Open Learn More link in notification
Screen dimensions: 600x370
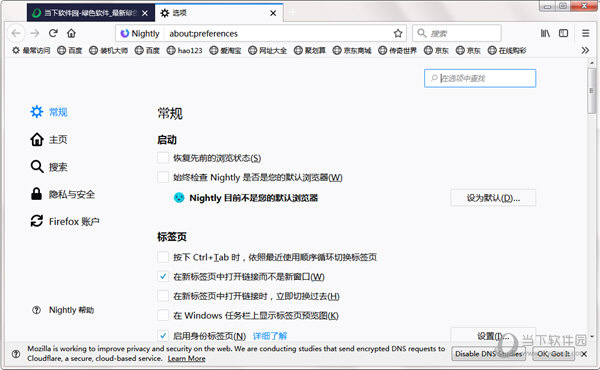(x=186, y=359)
